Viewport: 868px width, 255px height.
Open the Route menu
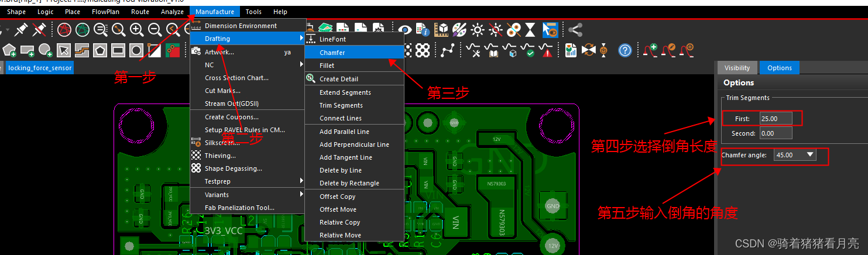140,12
